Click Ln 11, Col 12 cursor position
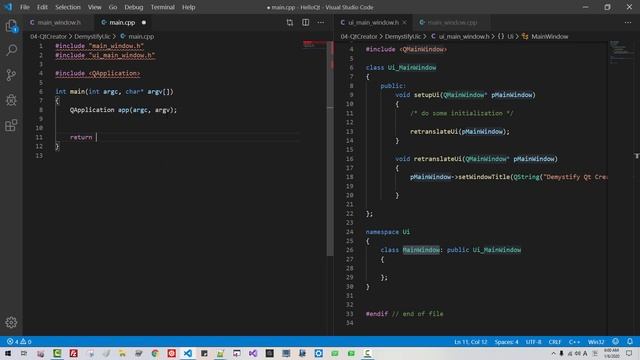The image size is (640, 360). click(x=471, y=342)
